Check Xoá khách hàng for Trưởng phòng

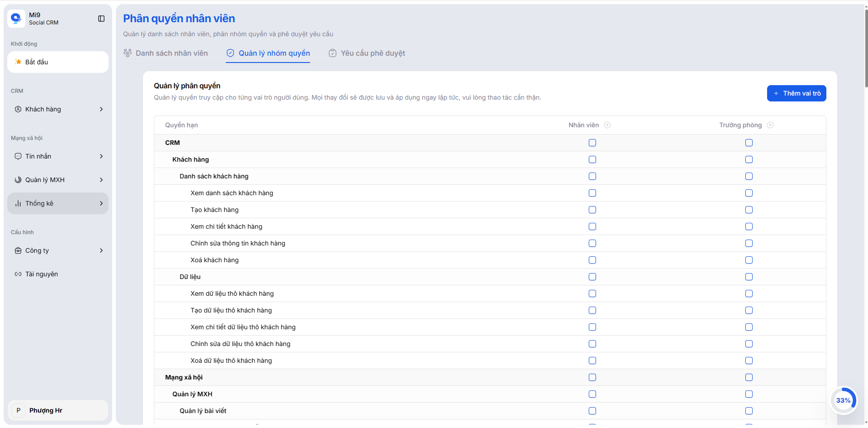click(749, 260)
